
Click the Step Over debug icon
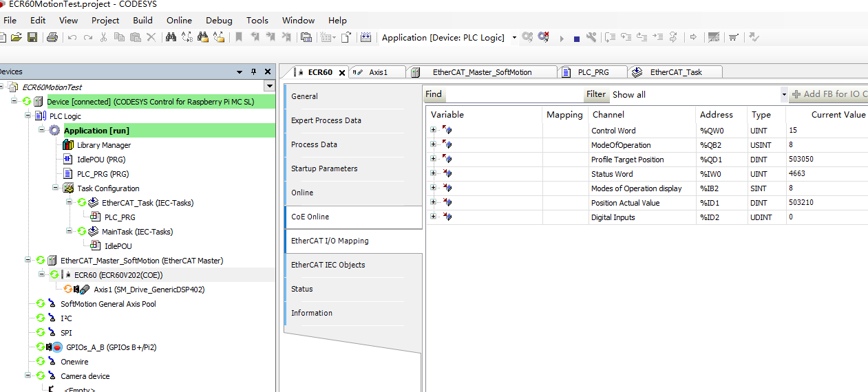click(x=611, y=37)
